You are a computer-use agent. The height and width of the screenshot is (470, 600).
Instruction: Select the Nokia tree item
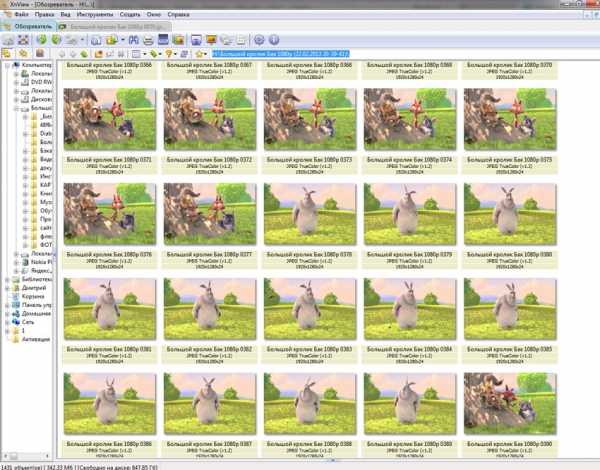(x=41, y=262)
